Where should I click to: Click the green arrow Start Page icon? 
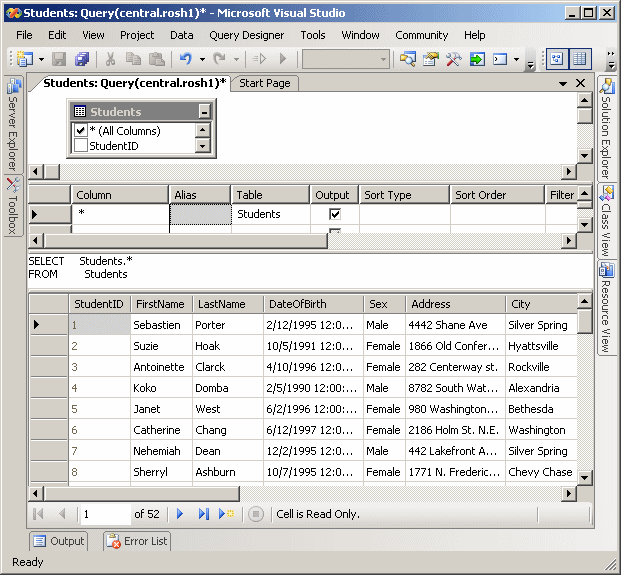(x=477, y=59)
